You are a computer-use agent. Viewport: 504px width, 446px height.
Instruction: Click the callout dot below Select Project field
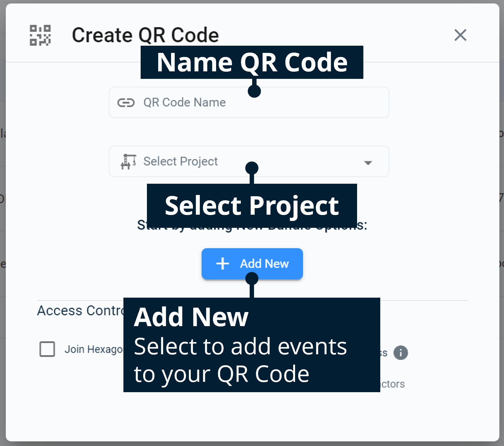pyautogui.click(x=252, y=168)
